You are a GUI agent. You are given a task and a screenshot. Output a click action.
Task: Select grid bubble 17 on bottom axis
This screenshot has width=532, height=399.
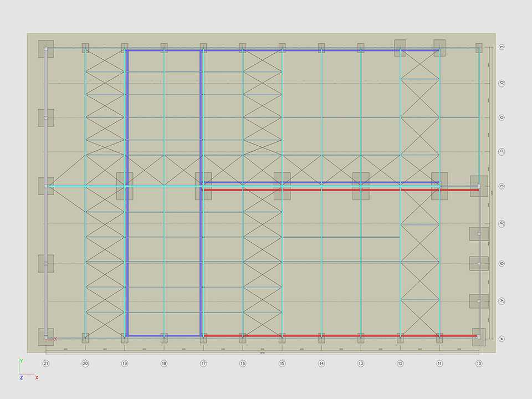click(203, 364)
